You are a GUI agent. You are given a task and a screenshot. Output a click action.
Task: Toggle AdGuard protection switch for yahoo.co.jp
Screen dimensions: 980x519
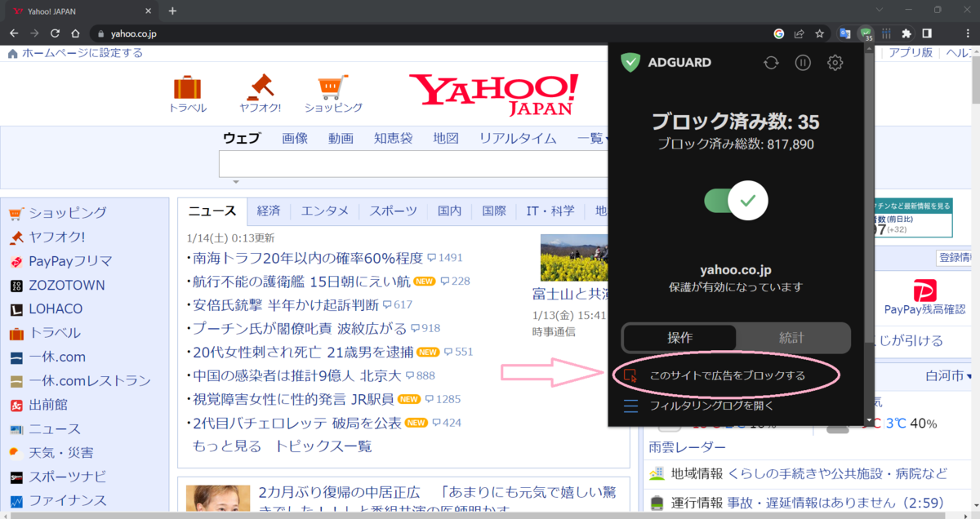click(736, 201)
